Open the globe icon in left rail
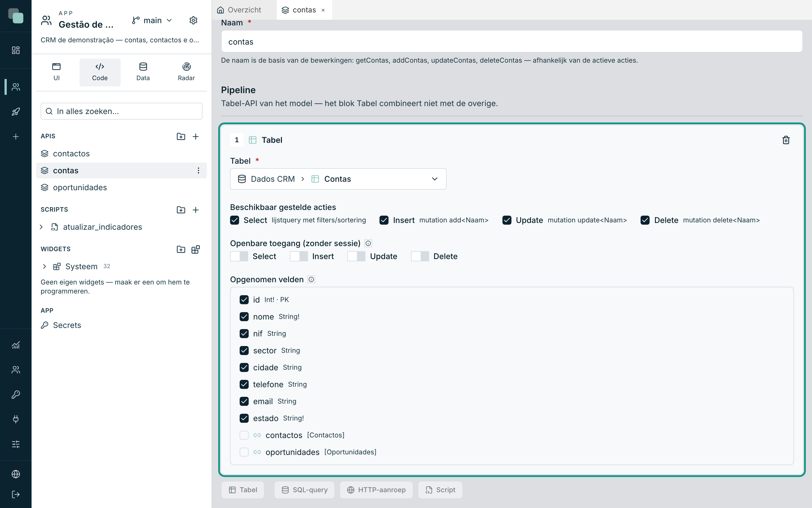The image size is (812, 508). pos(16,474)
